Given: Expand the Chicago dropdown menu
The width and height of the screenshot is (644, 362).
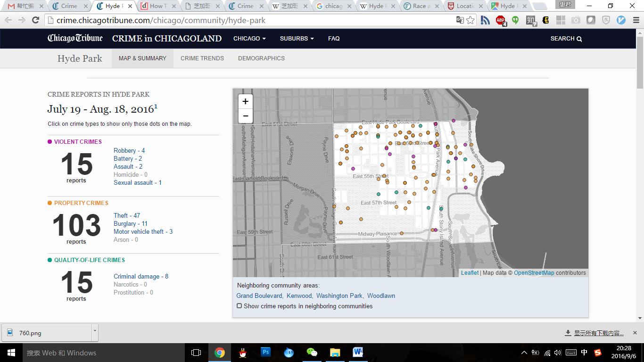Looking at the screenshot, I should coord(249,39).
